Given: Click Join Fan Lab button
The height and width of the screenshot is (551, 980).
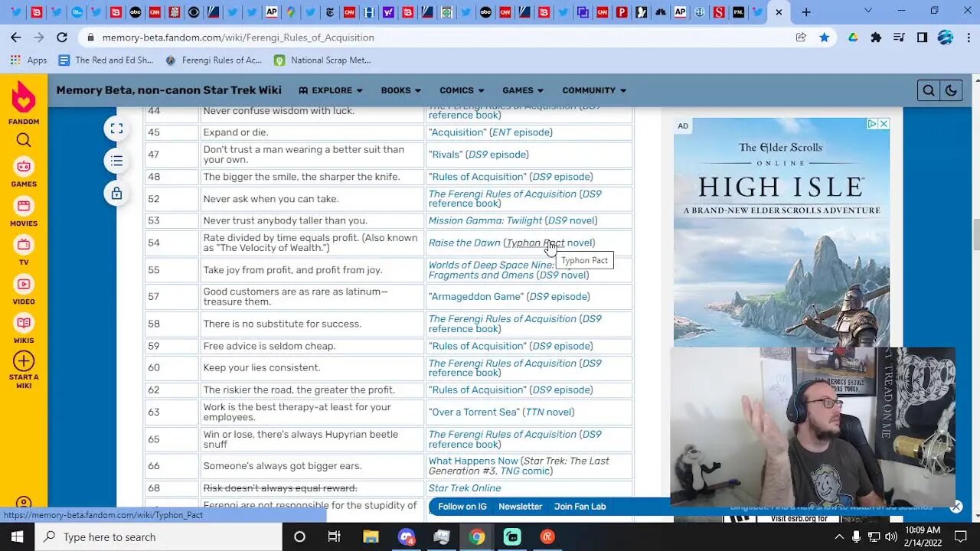Looking at the screenshot, I should coord(580,507).
